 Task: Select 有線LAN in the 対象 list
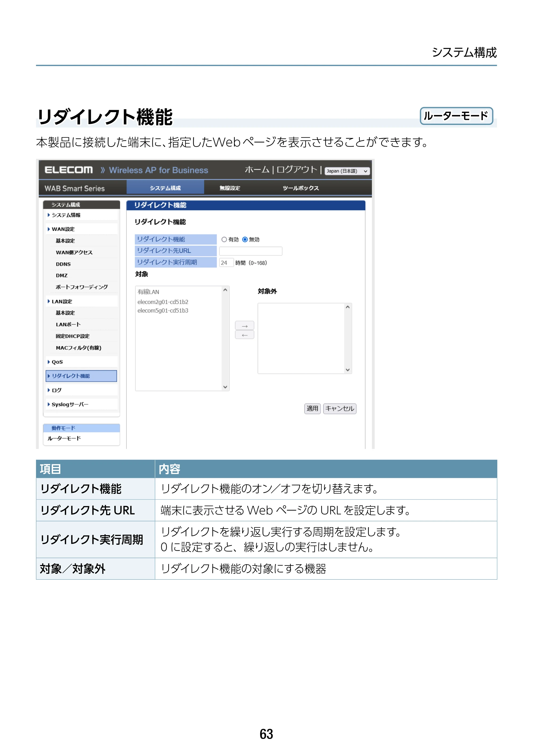[148, 292]
